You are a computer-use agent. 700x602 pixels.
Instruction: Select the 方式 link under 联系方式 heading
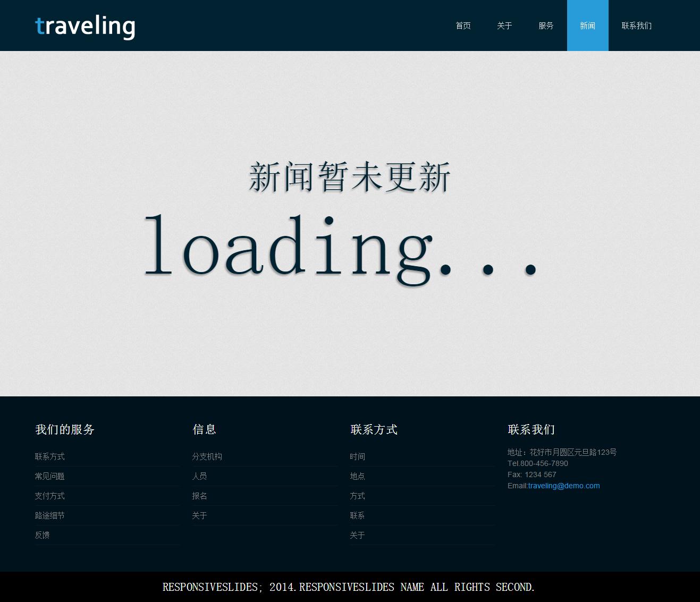coord(358,496)
